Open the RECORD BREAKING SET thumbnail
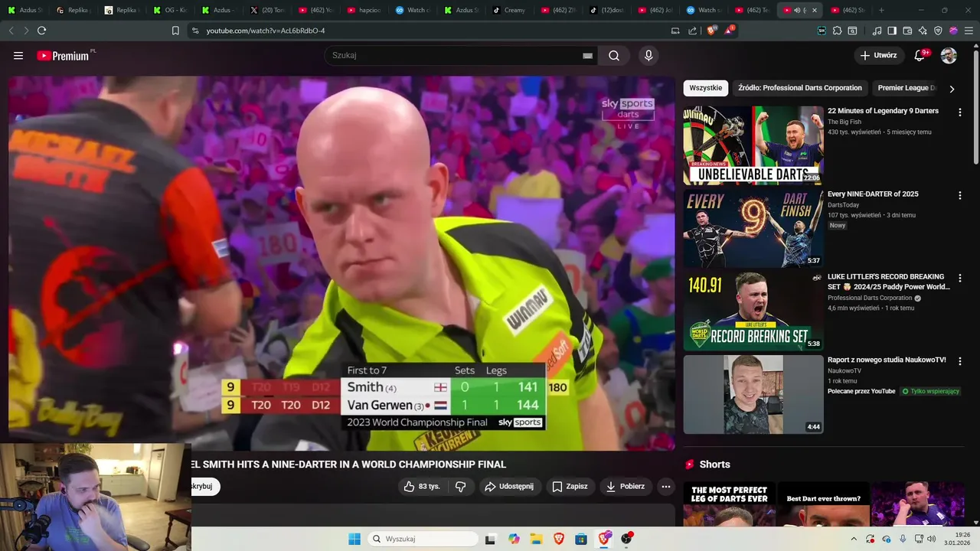The width and height of the screenshot is (980, 551). pos(753,311)
